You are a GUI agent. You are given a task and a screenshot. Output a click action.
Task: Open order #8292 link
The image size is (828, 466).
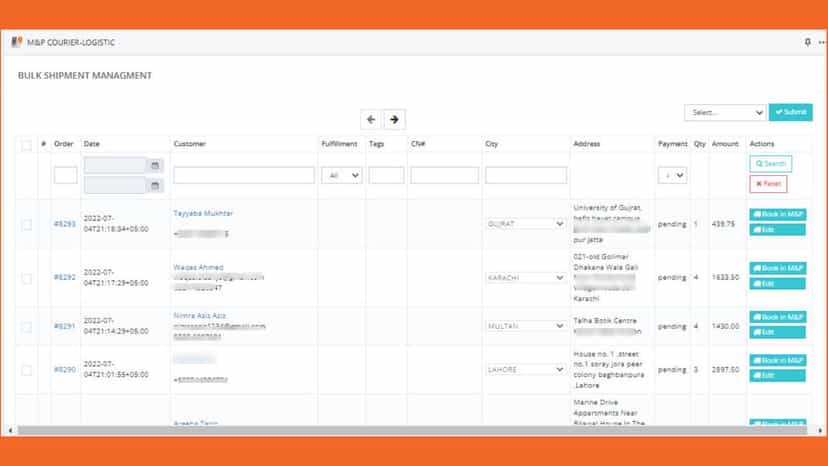65,277
